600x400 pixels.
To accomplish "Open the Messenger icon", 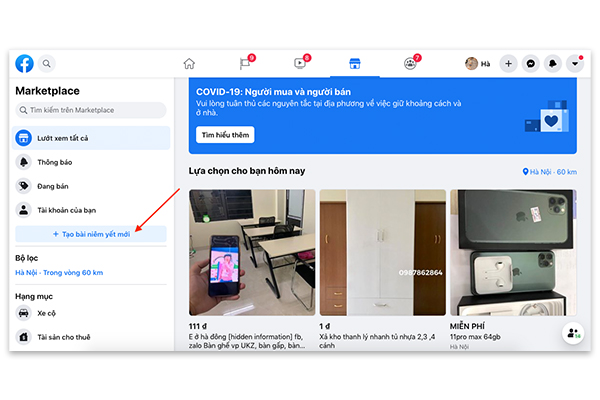I will click(x=531, y=64).
